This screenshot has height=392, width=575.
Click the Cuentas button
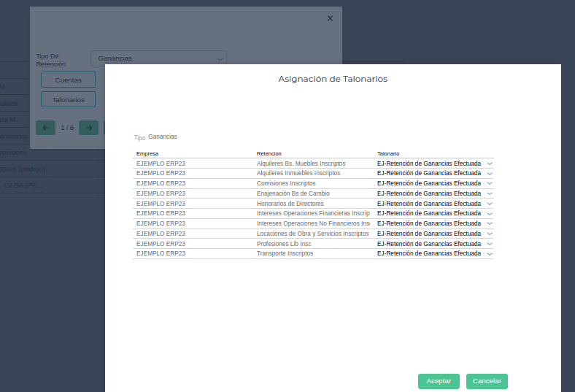tap(68, 80)
